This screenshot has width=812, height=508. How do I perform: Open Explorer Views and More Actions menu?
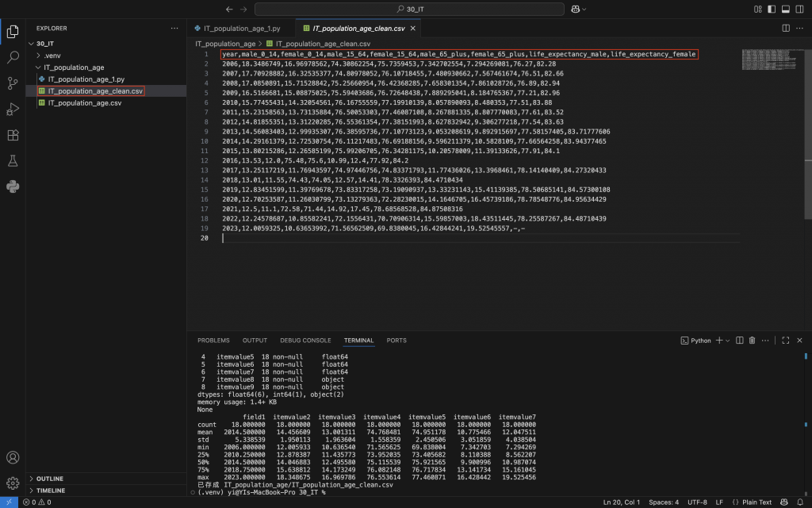click(x=174, y=28)
